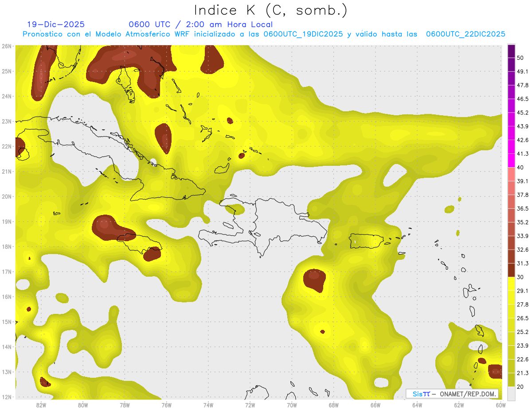Click the colorbar value 49.1
Viewport: 532px width, 411px height.
[x=523, y=71]
